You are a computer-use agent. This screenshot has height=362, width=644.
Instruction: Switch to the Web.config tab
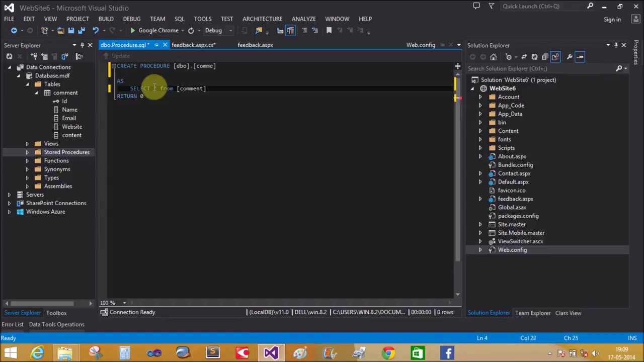[421, 45]
